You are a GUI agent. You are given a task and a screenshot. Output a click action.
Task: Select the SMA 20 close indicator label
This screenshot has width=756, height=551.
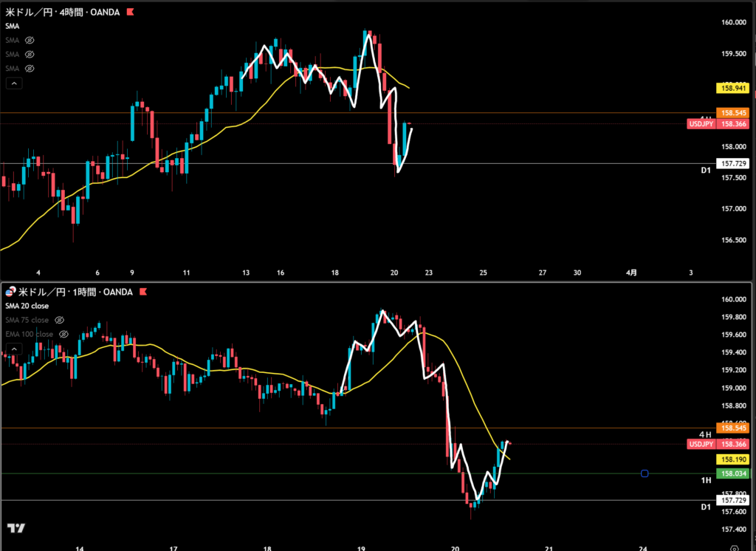[27, 306]
